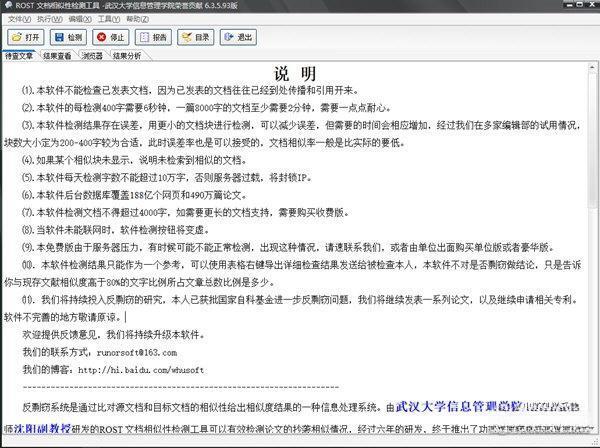Image resolution: width=600 pixels, height=448 pixels.
Task: Click the 退出 (Exit) toolbar button
Action: click(x=238, y=37)
